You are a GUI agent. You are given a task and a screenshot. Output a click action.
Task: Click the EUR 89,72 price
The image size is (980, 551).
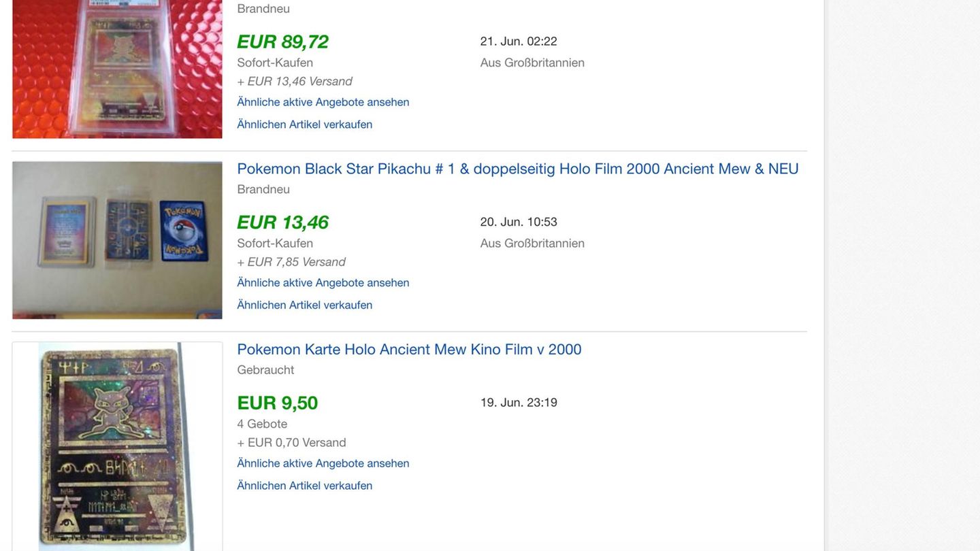[282, 41]
